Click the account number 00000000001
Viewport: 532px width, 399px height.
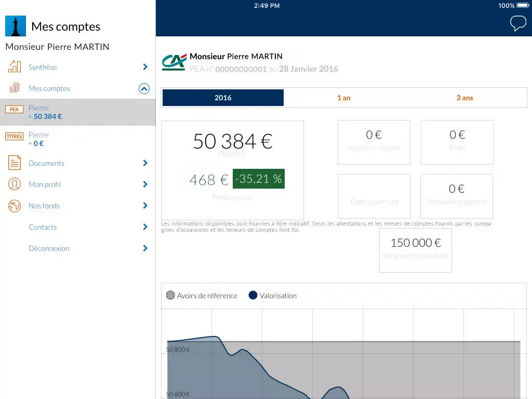(x=241, y=69)
